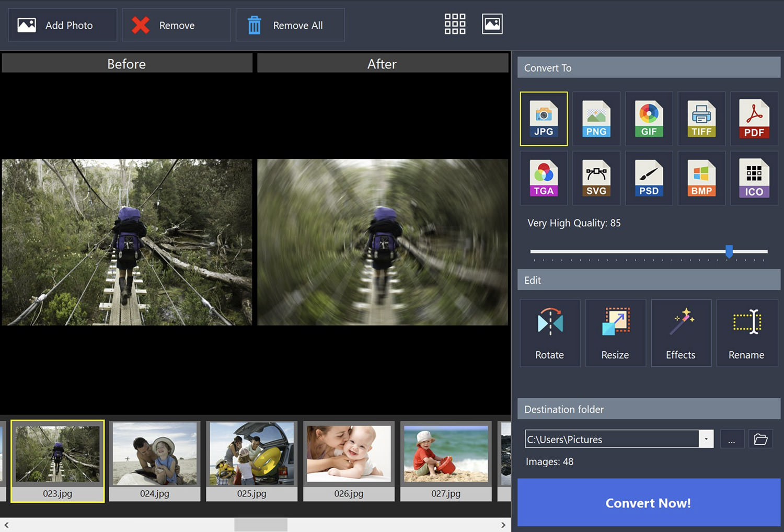
Task: Click the Add Photo button
Action: (62, 25)
